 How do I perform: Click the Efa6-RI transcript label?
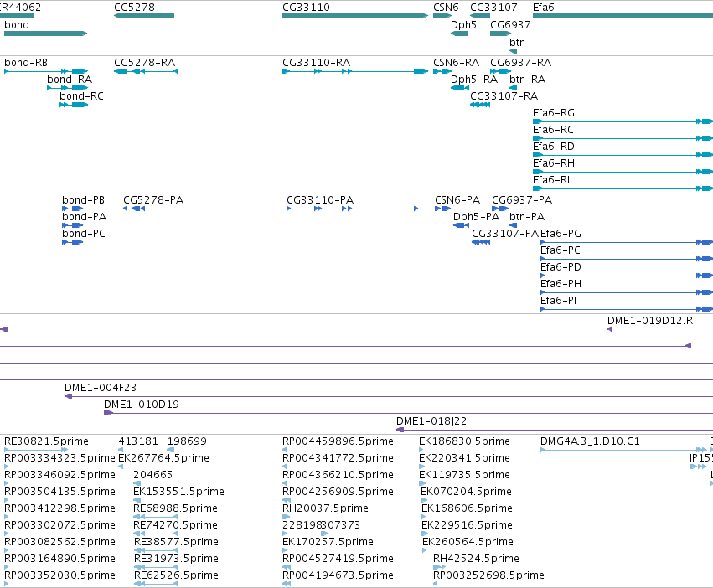[x=551, y=180]
